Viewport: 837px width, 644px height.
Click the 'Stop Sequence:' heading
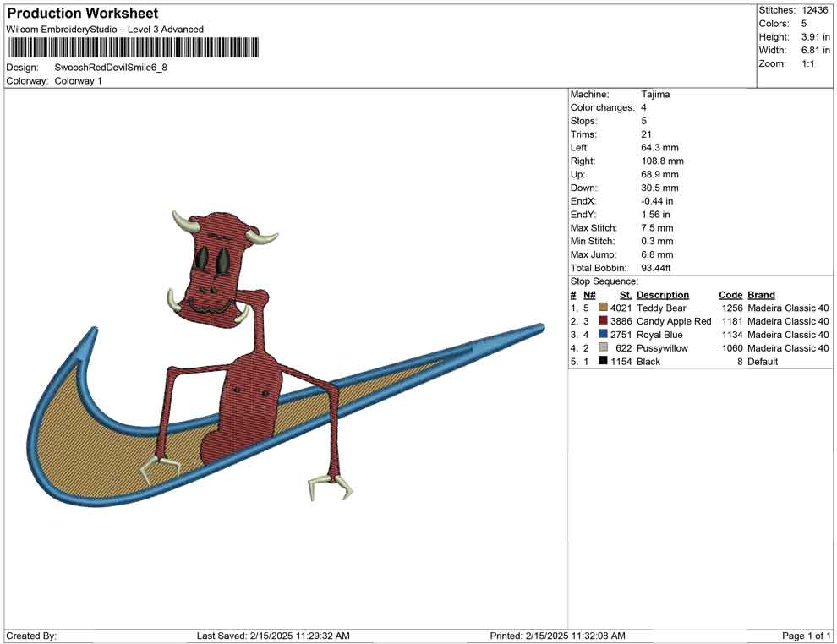[x=604, y=281]
